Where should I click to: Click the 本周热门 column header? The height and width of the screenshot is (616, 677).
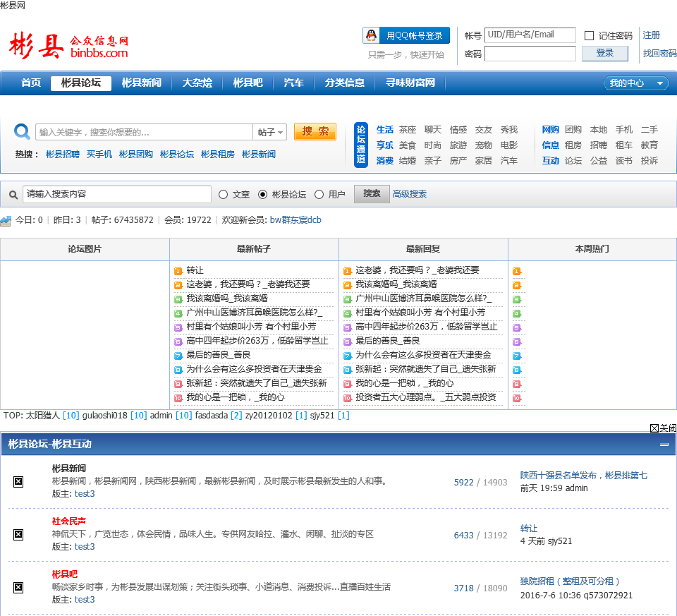tap(592, 249)
